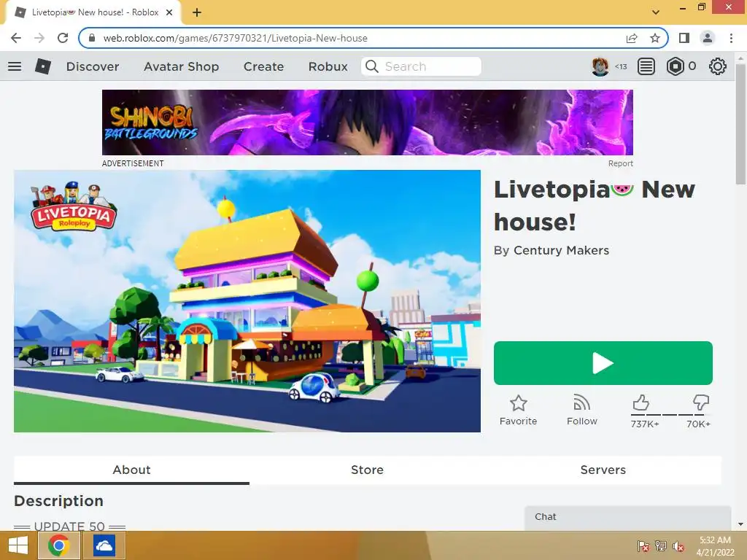Screen dimensions: 747x560
Task: Give the game a thumbs down
Action: point(701,402)
